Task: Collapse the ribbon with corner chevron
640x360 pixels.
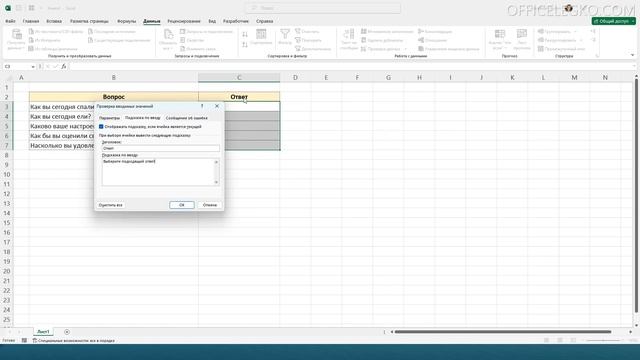Action: pos(632,55)
